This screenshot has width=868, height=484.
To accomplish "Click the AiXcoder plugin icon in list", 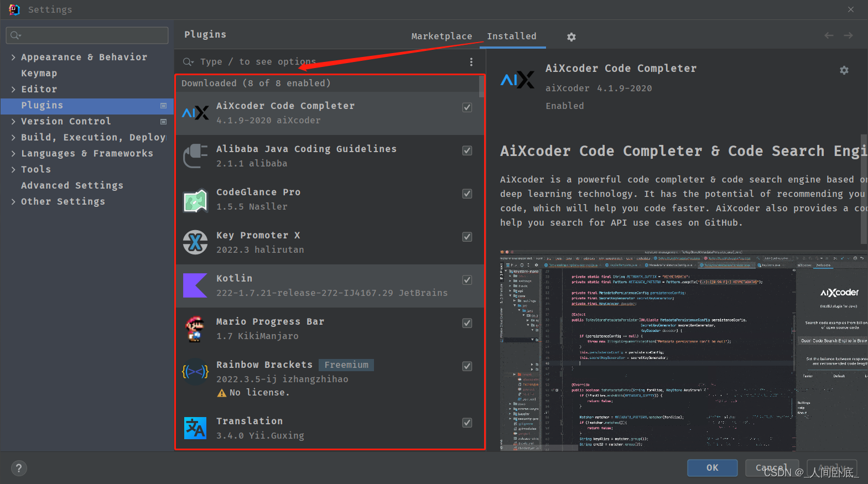I will (195, 113).
